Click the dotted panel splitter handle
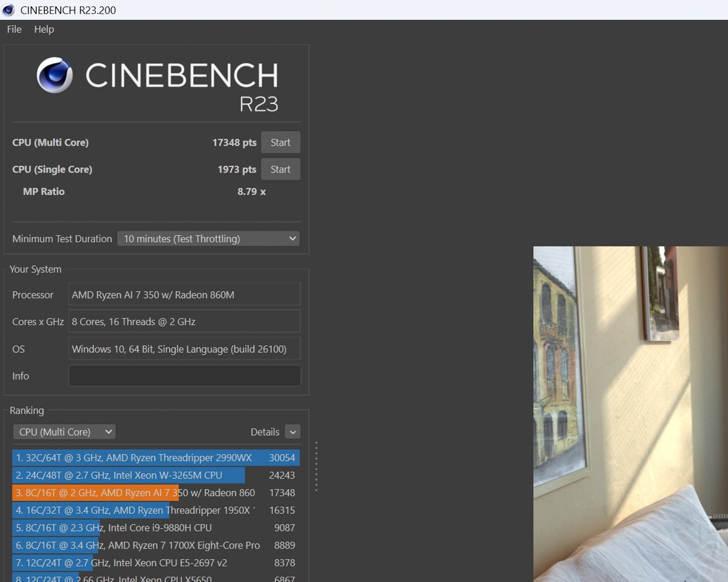Screen dimensions: 728x582 click(x=316, y=466)
